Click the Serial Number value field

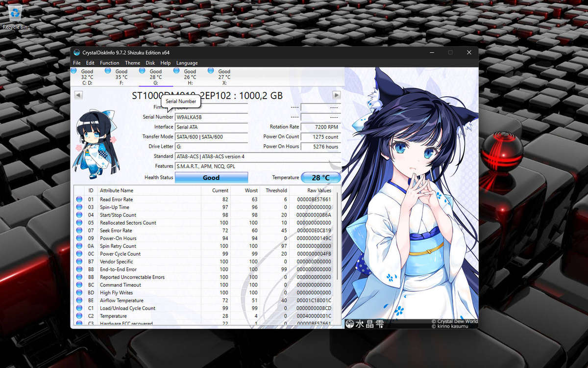(211, 117)
